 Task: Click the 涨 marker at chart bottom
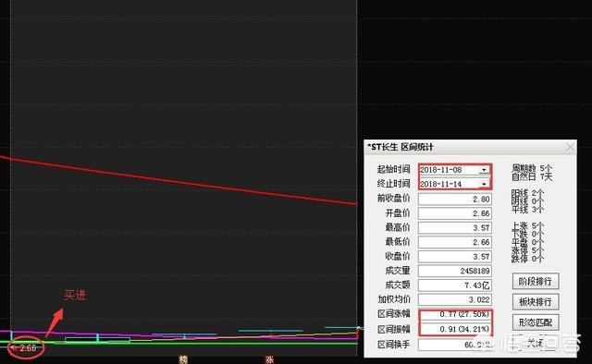click(269, 359)
